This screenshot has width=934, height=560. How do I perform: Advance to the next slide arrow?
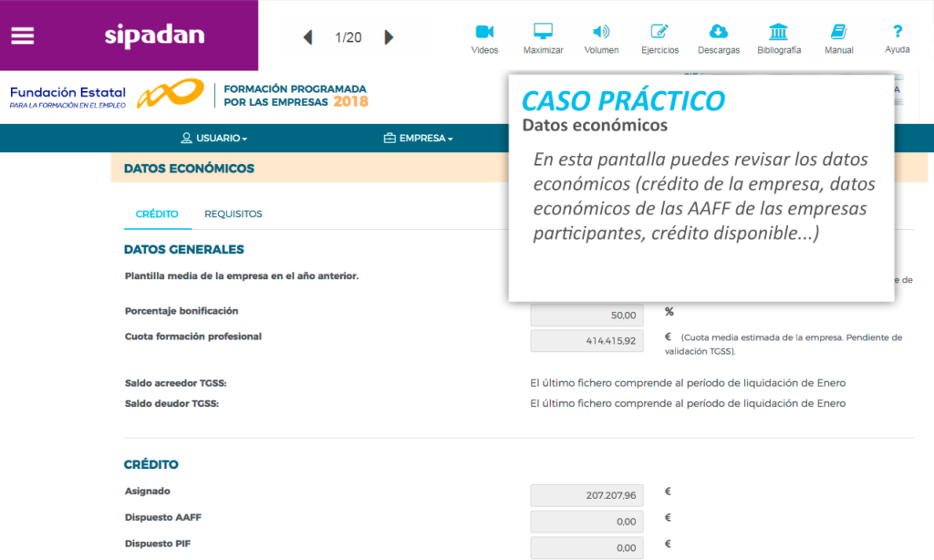pyautogui.click(x=389, y=37)
